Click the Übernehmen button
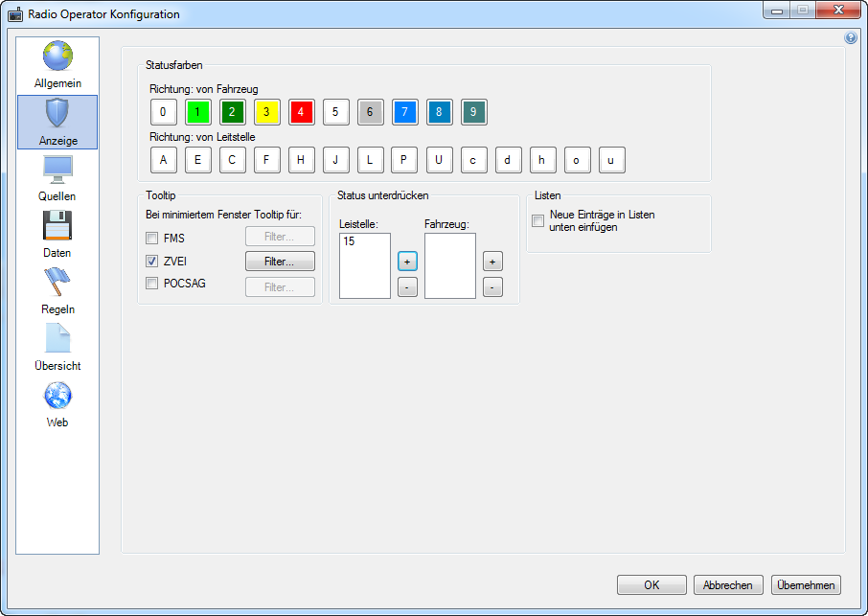This screenshot has height=616, width=868. tap(806, 585)
